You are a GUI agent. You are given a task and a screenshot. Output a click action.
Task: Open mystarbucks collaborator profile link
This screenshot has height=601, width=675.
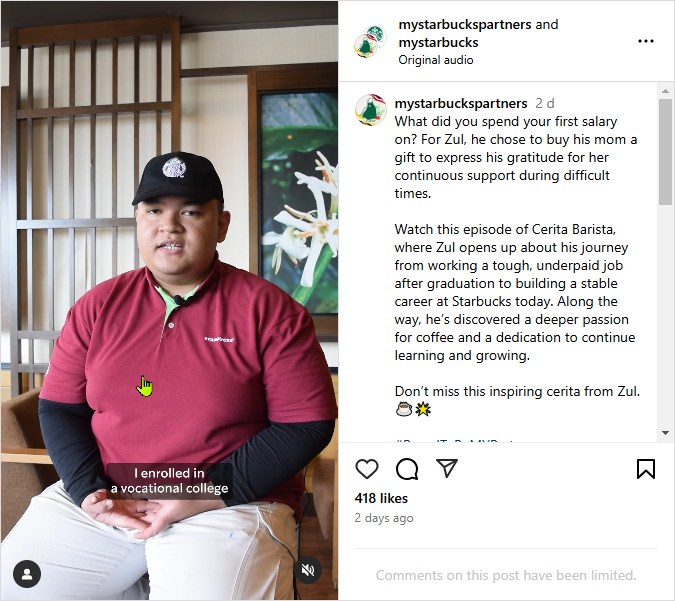coord(438,43)
